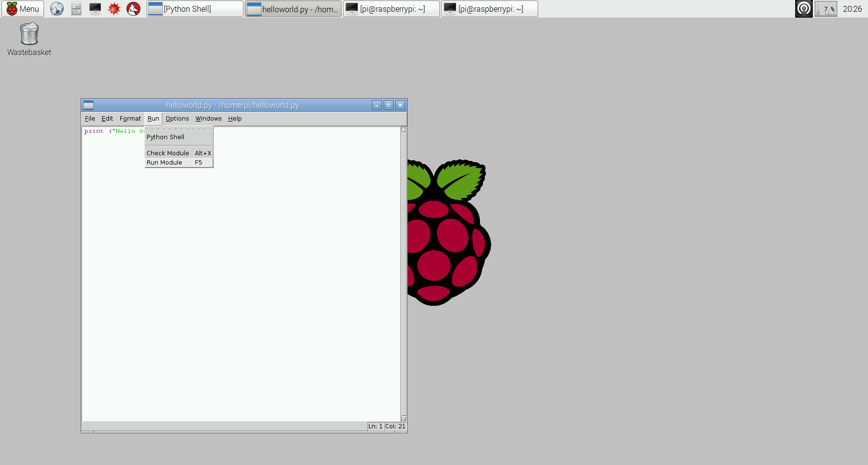Click the print keyword in code
Viewport: 868px width, 465px height.
[94, 131]
